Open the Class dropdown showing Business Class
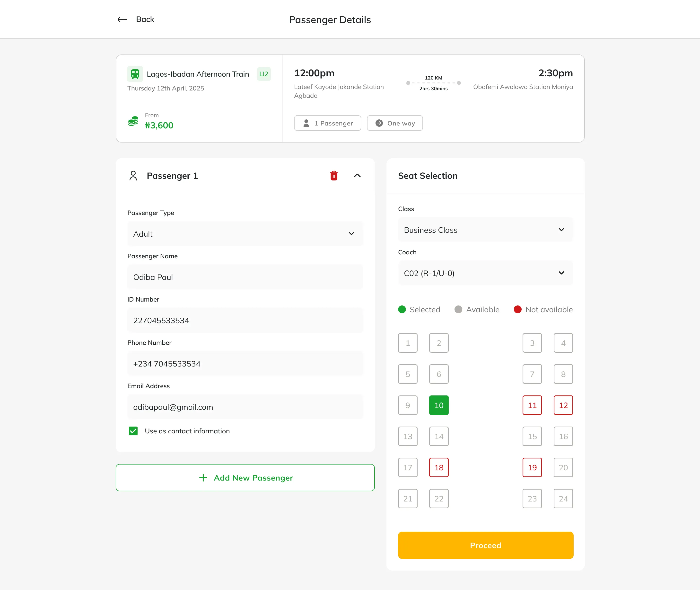700x590 pixels. [485, 230]
